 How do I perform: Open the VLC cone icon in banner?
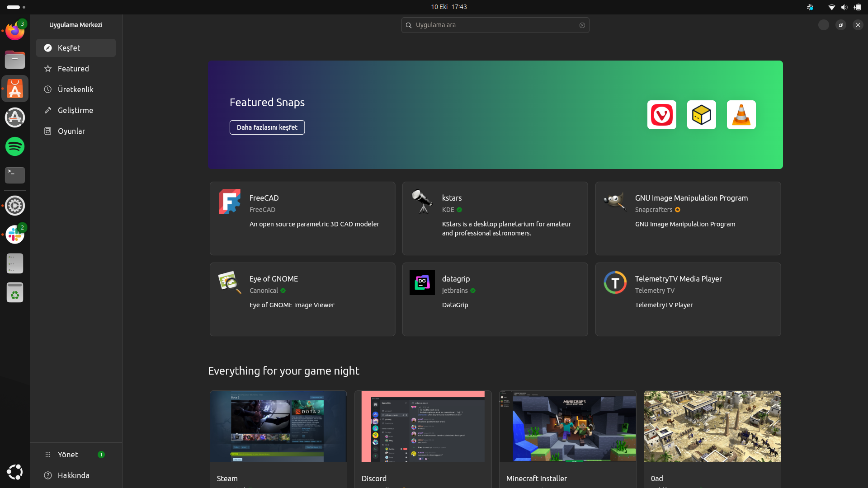tap(741, 115)
